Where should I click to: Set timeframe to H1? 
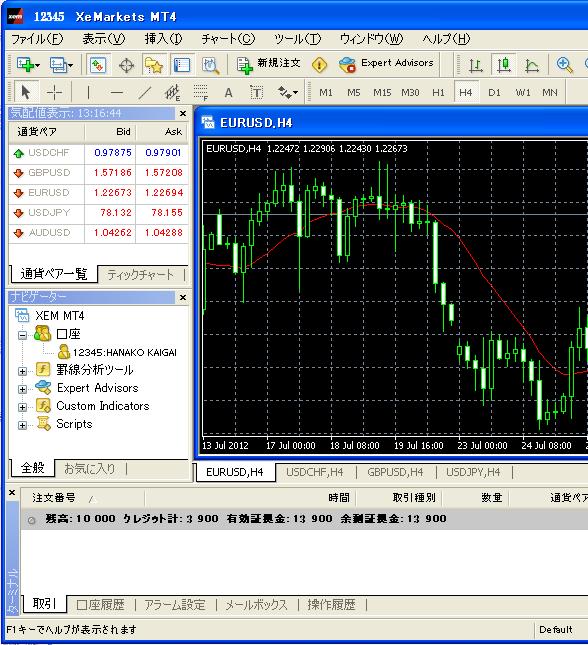click(x=438, y=93)
